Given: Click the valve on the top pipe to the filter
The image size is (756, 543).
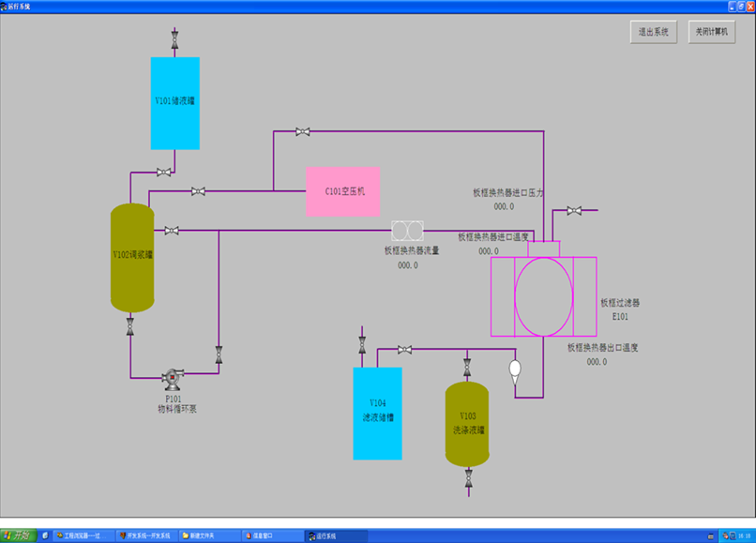Looking at the screenshot, I should click(302, 131).
